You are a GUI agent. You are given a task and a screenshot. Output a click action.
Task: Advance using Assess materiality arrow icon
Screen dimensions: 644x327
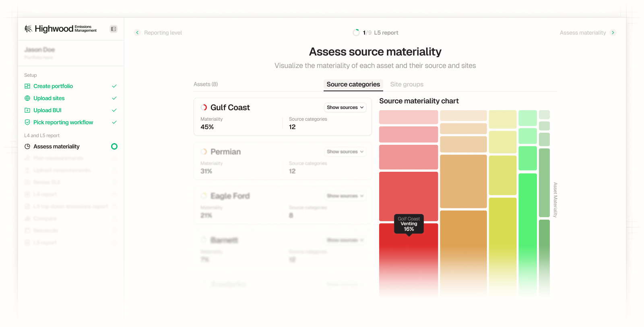[x=613, y=33]
